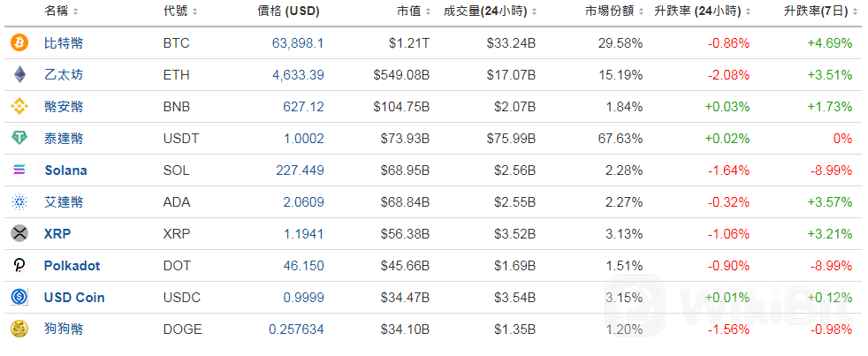Sort by 升跌率(7日) column

816,11
